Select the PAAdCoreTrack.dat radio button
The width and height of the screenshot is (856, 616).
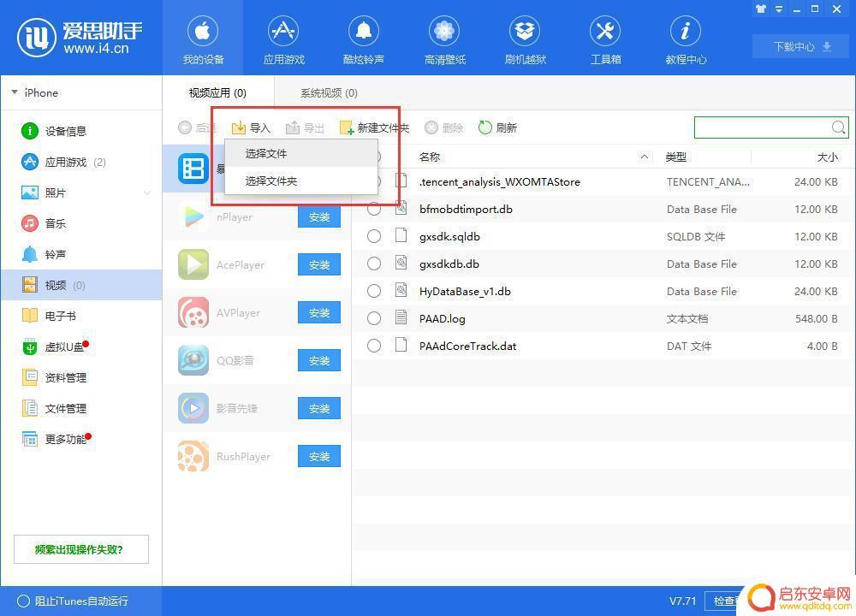pyautogui.click(x=374, y=346)
